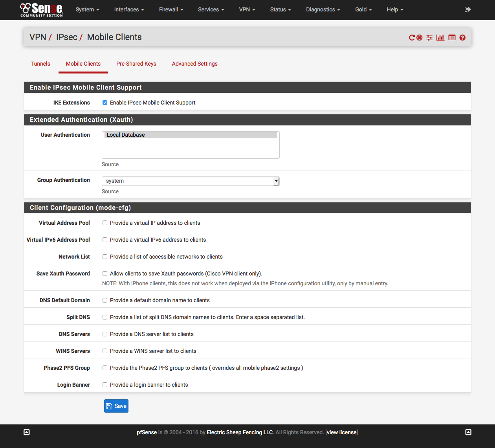
Task: Click the Enable IPsec Mobile Client Support header
Action: [x=247, y=87]
